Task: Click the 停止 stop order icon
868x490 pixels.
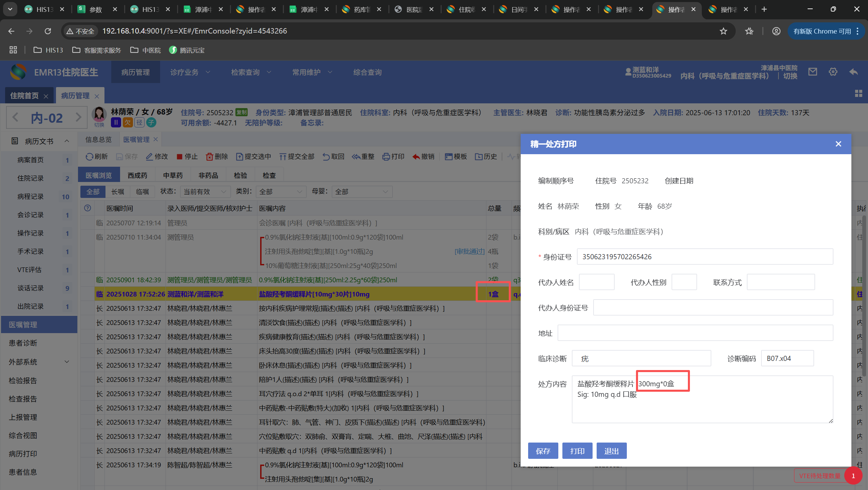Action: click(179, 157)
